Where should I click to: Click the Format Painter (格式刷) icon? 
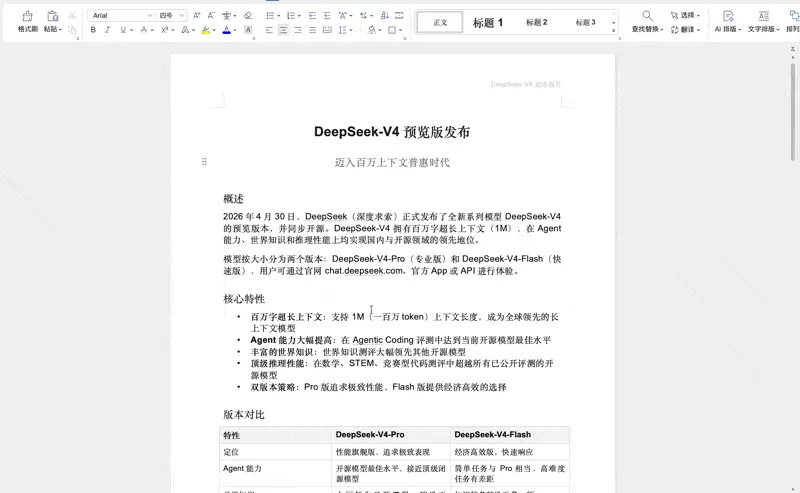[x=28, y=17]
